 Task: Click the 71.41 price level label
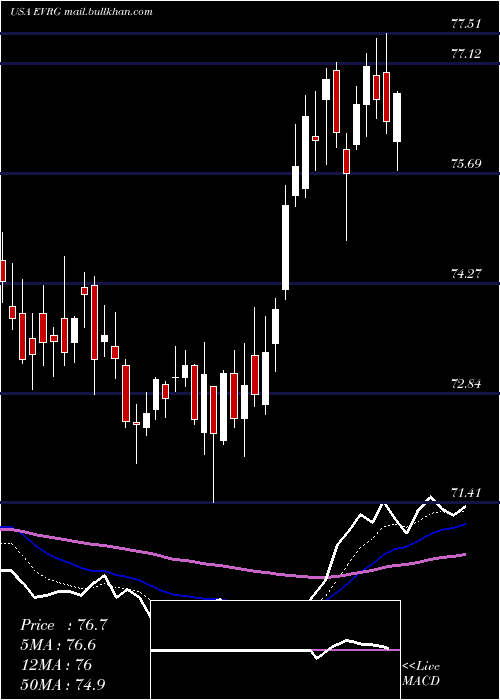466,493
